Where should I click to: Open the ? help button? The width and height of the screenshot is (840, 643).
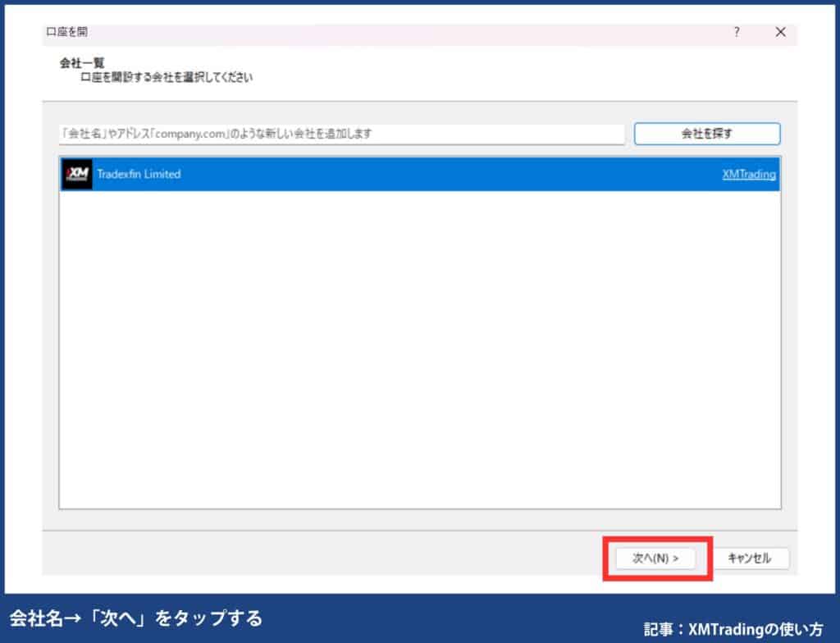737,32
